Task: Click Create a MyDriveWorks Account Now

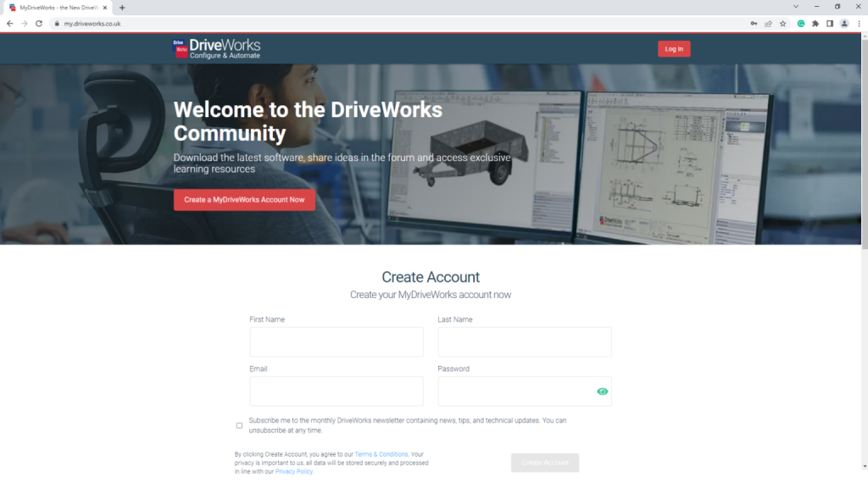Action: 244,200
